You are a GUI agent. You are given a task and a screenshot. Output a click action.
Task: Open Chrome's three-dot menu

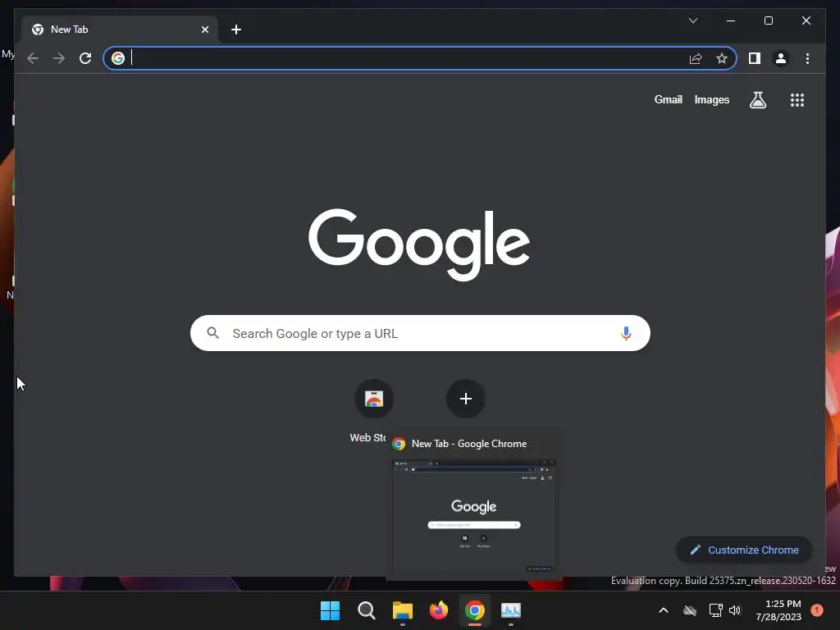(807, 58)
